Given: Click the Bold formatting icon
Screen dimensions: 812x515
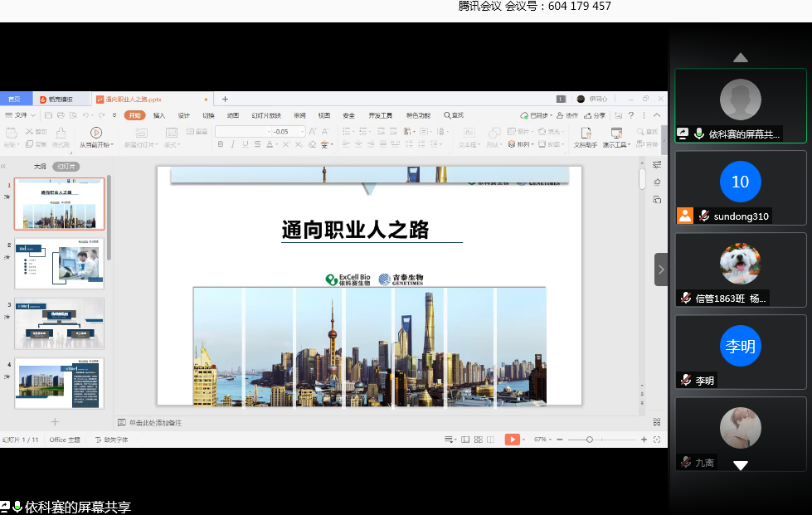Looking at the screenshot, I should point(221,144).
